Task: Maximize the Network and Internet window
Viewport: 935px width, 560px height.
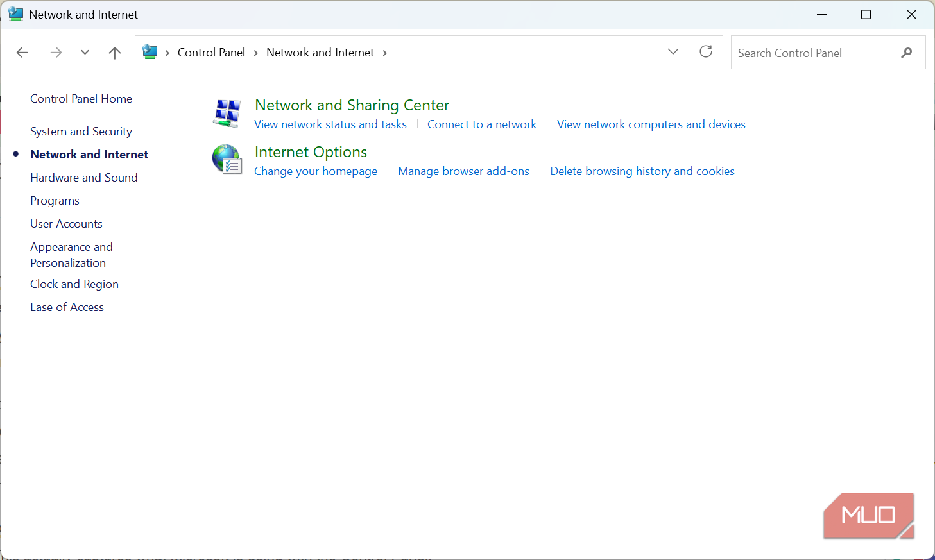Action: tap(866, 14)
